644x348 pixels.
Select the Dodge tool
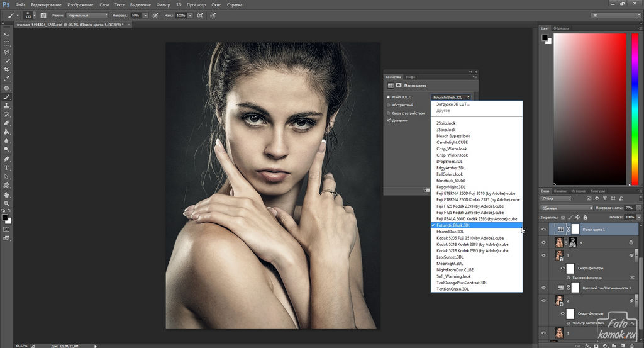coord(6,150)
